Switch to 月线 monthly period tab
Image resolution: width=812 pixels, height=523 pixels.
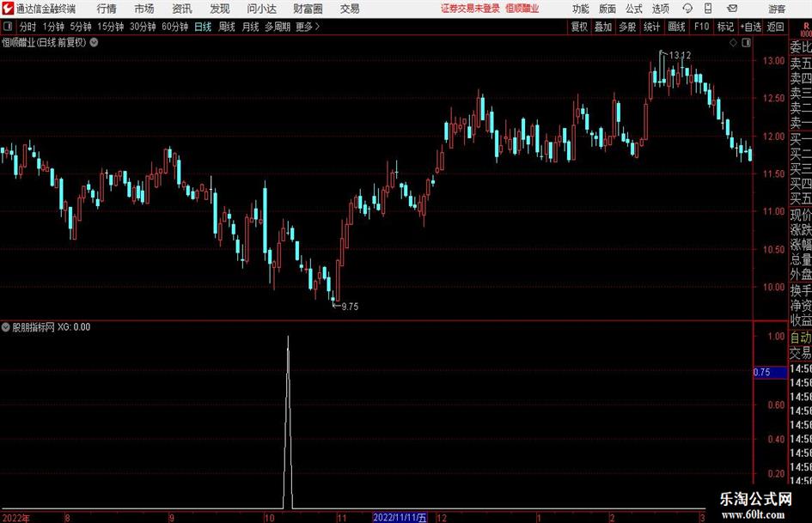pos(250,27)
